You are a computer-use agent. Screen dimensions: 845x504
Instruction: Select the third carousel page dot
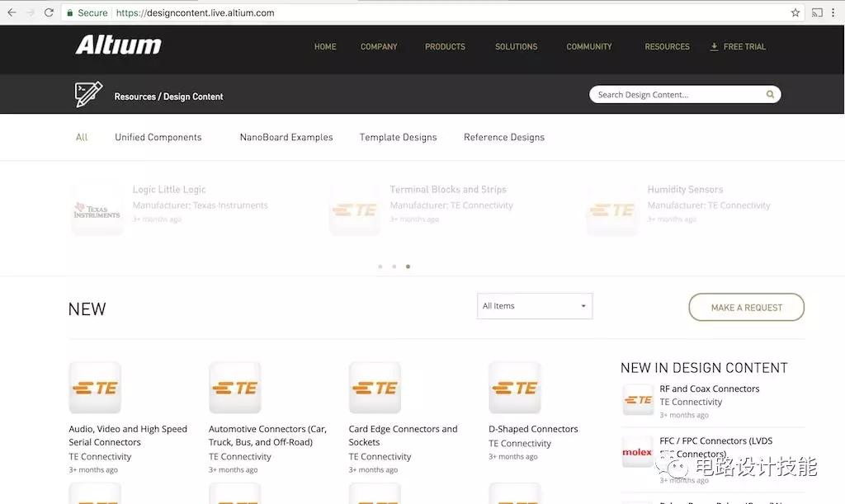tap(408, 266)
